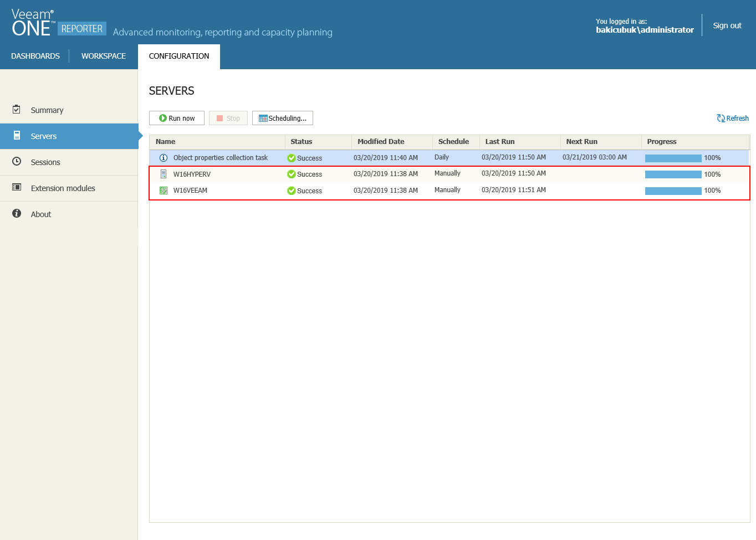Screen dimensions: 756x540
Task: Click the Run now button
Action: pos(177,118)
